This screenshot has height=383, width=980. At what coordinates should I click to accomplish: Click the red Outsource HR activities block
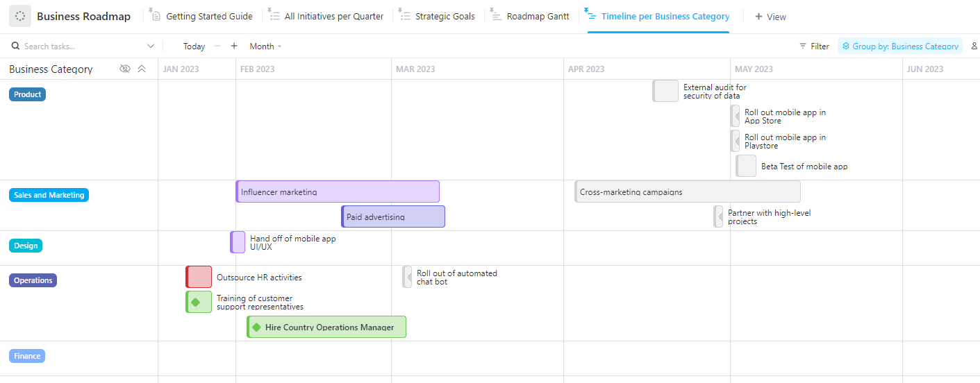[x=199, y=277]
